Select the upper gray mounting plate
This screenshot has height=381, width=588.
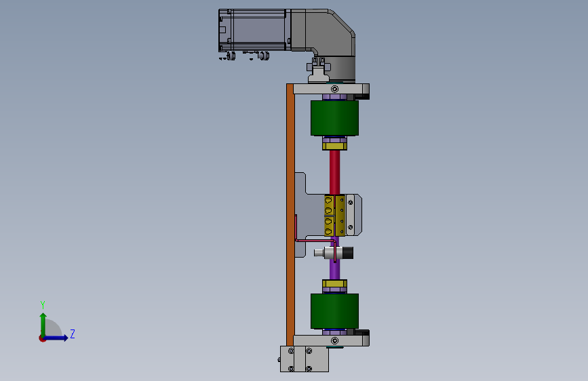(331, 89)
